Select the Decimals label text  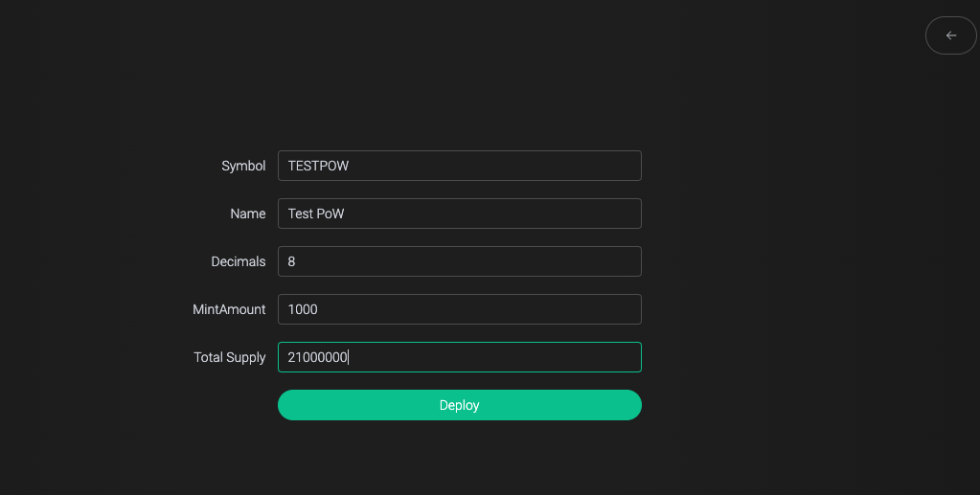pos(239,261)
